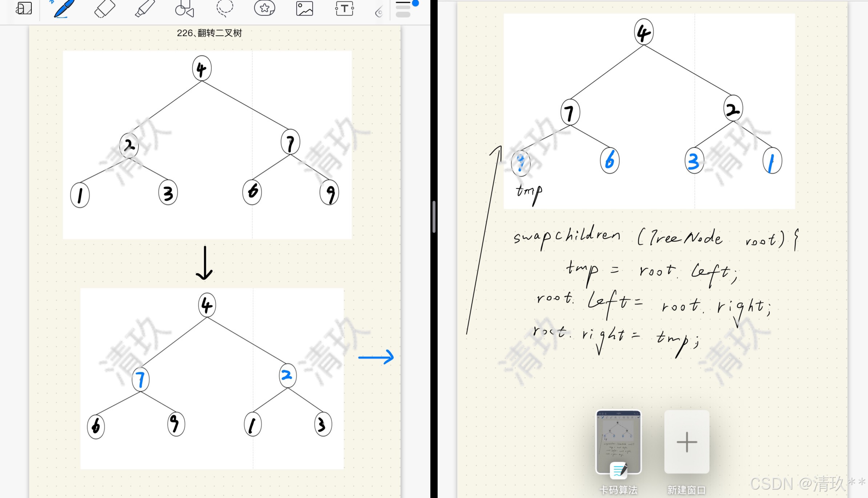Image resolution: width=868 pixels, height=498 pixels.
Task: Select the Text box tool
Action: click(344, 9)
